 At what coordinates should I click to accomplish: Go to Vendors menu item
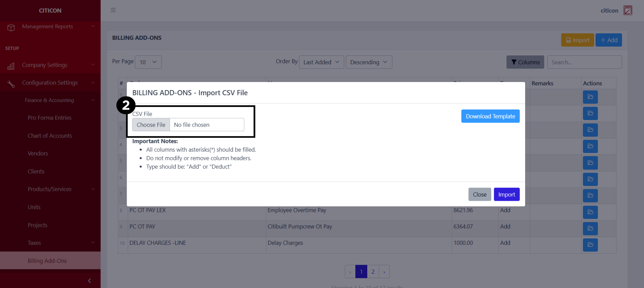[38, 153]
